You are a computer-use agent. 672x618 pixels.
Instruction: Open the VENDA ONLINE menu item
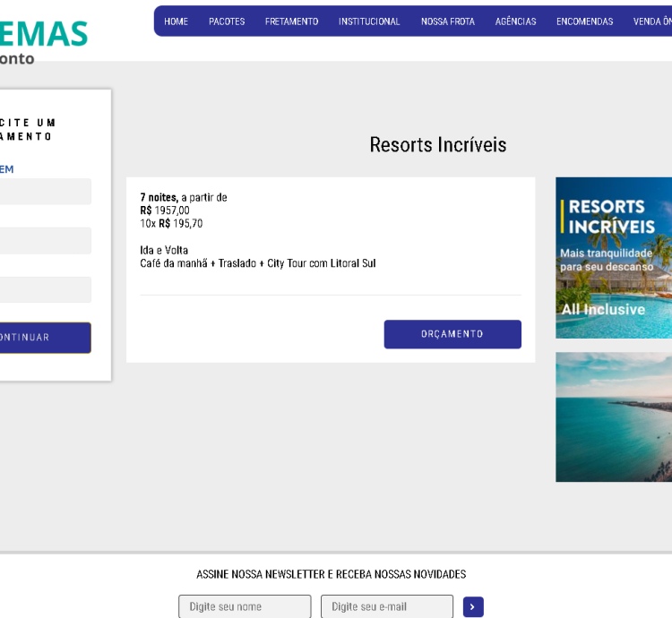coord(652,21)
